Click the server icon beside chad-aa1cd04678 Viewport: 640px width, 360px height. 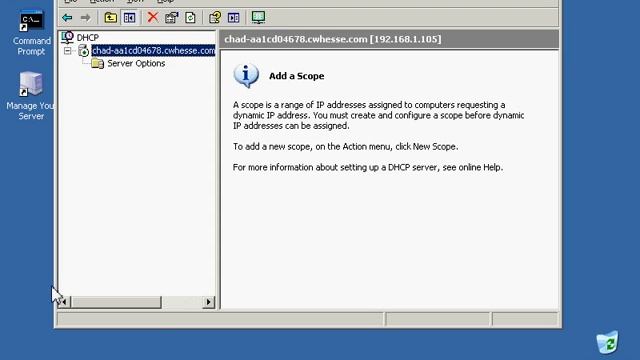83,51
